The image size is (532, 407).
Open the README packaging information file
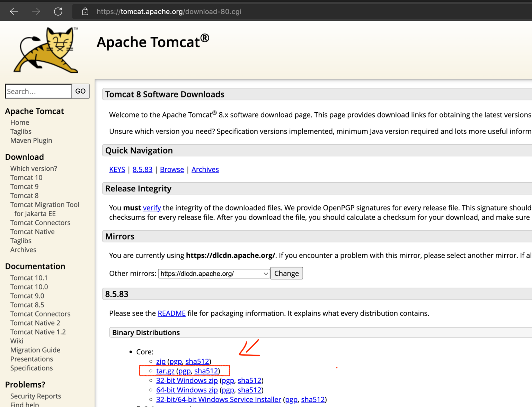[171, 313]
